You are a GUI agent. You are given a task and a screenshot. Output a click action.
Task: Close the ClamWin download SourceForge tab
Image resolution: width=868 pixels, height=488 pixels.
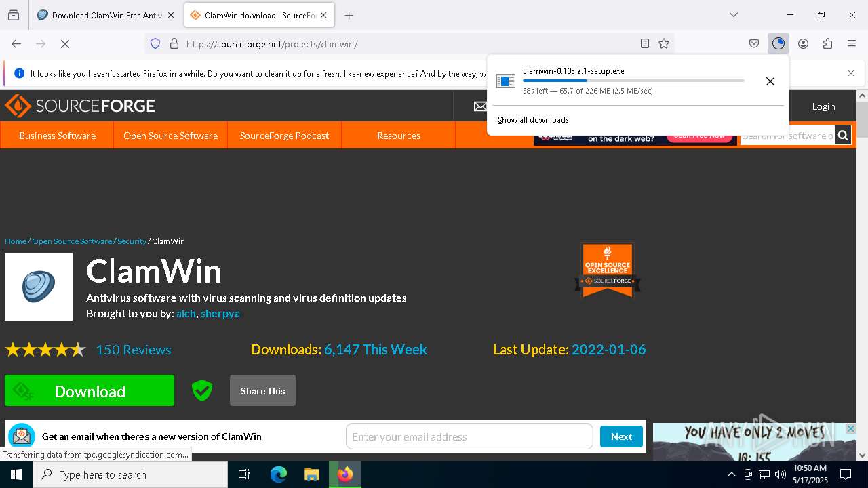pyautogui.click(x=323, y=15)
